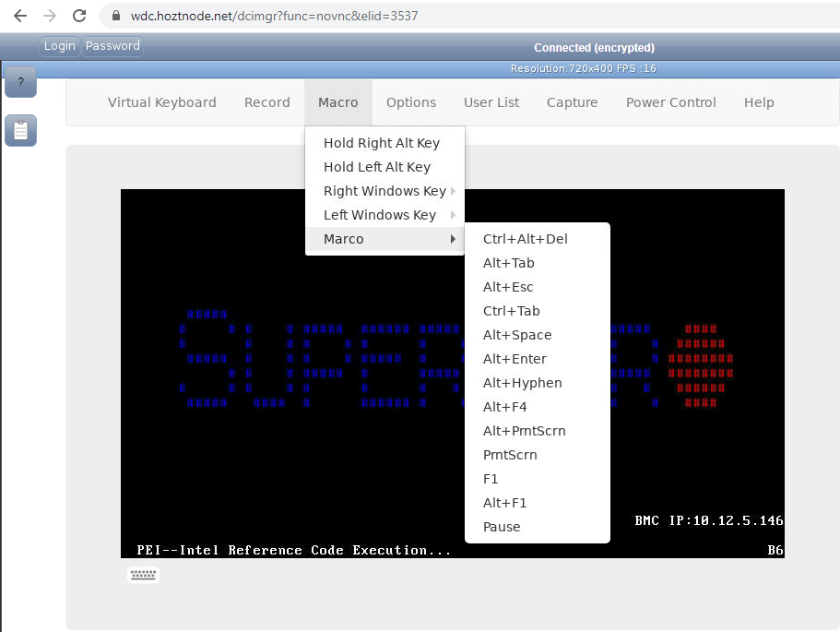Select Hold Right Alt Key
Screen dimensions: 840x632
click(x=385, y=143)
